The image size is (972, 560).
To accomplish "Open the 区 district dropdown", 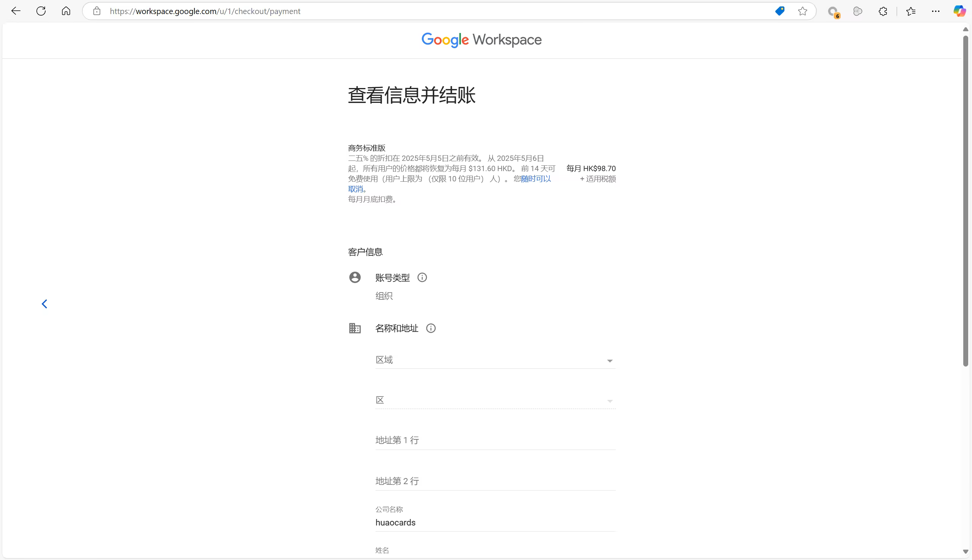I will (x=495, y=401).
